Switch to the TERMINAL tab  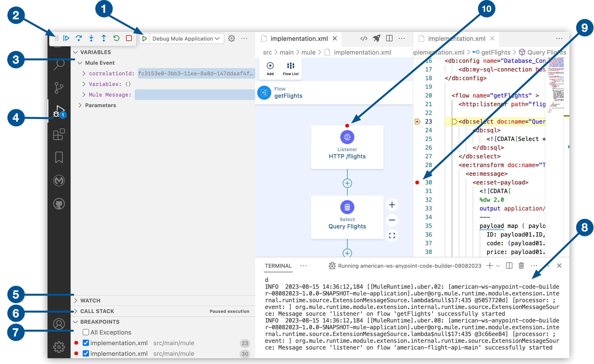click(x=278, y=266)
